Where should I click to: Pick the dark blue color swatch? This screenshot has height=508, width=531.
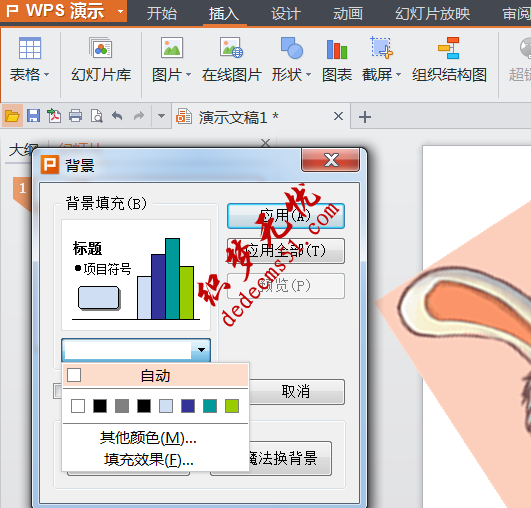tap(188, 406)
